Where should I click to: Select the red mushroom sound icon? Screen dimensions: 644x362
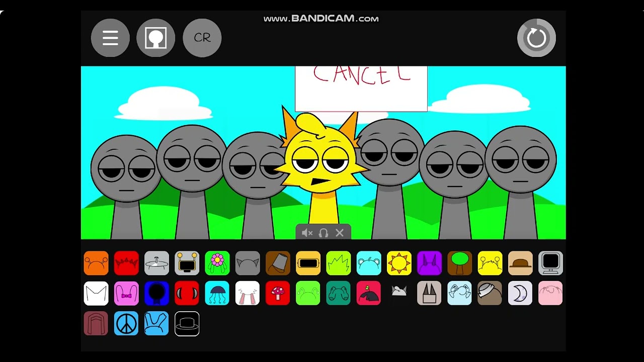click(278, 294)
